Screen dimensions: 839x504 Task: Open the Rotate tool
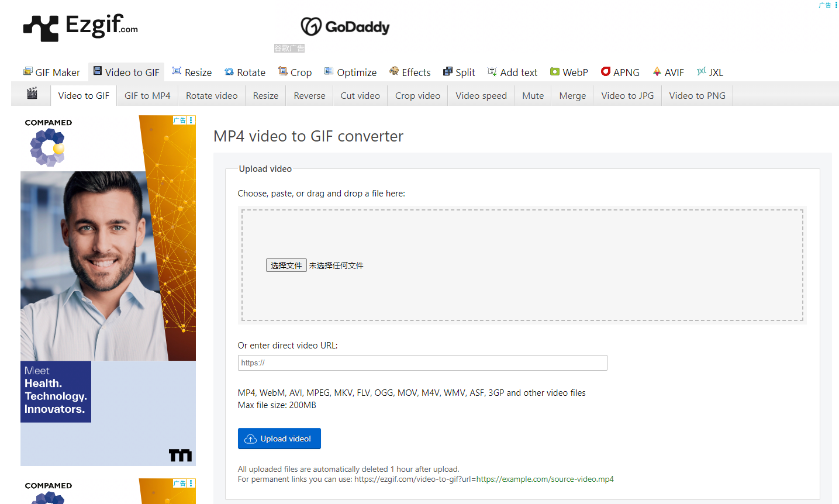coord(245,73)
